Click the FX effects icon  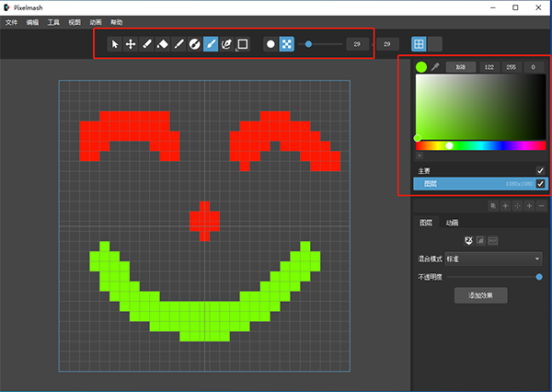tap(468, 240)
